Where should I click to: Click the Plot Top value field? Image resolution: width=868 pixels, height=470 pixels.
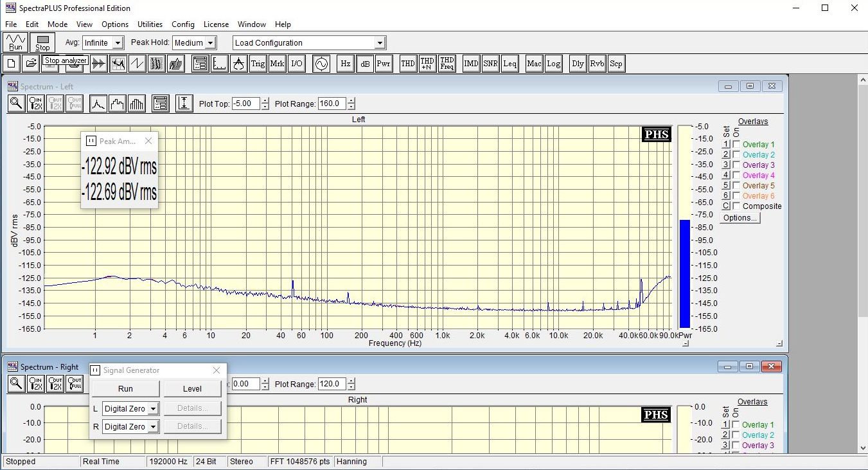coord(245,104)
